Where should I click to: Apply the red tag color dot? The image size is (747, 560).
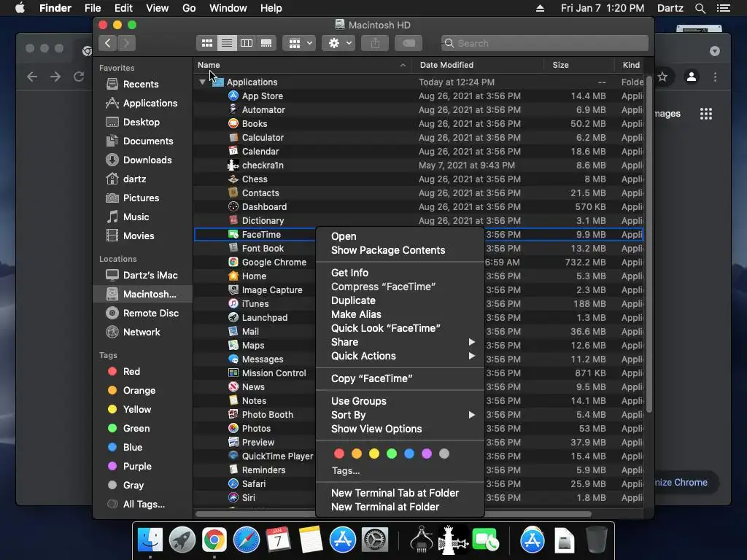339,454
